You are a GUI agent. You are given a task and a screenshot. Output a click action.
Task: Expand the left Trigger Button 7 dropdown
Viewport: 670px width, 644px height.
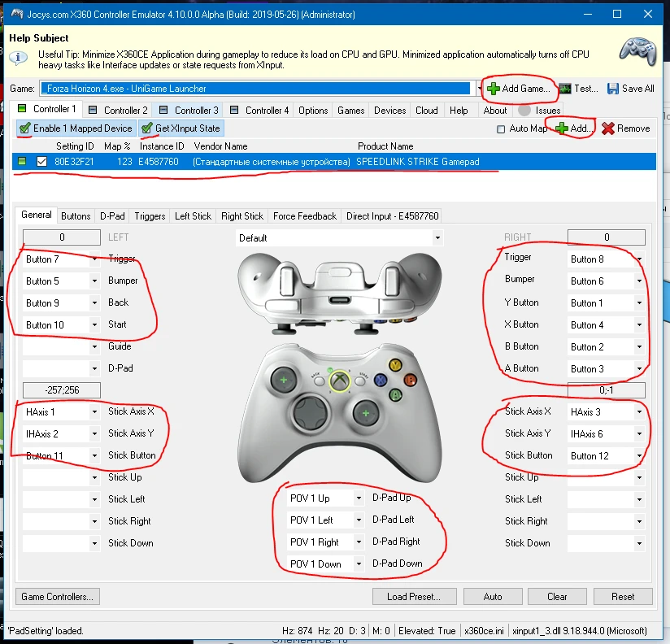click(95, 259)
